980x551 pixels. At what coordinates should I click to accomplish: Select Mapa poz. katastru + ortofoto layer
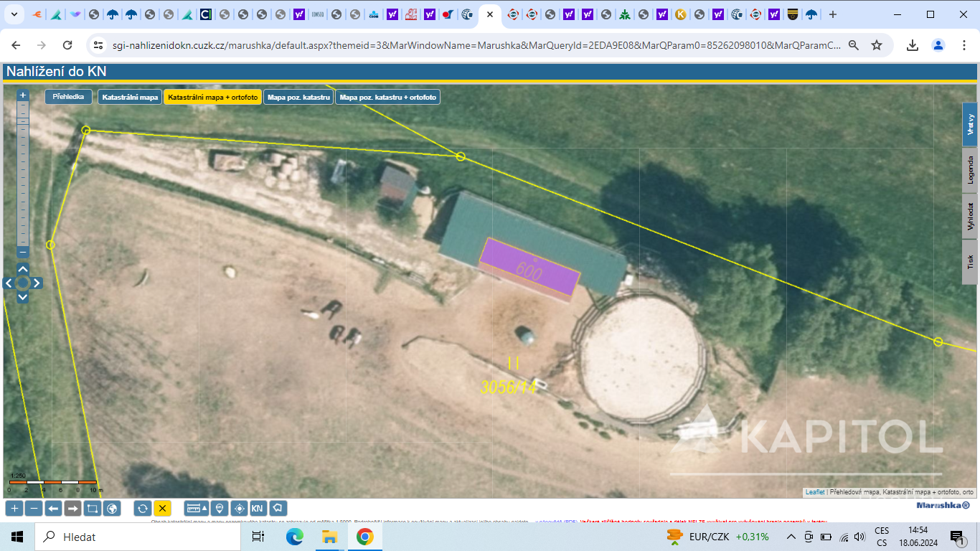point(387,97)
